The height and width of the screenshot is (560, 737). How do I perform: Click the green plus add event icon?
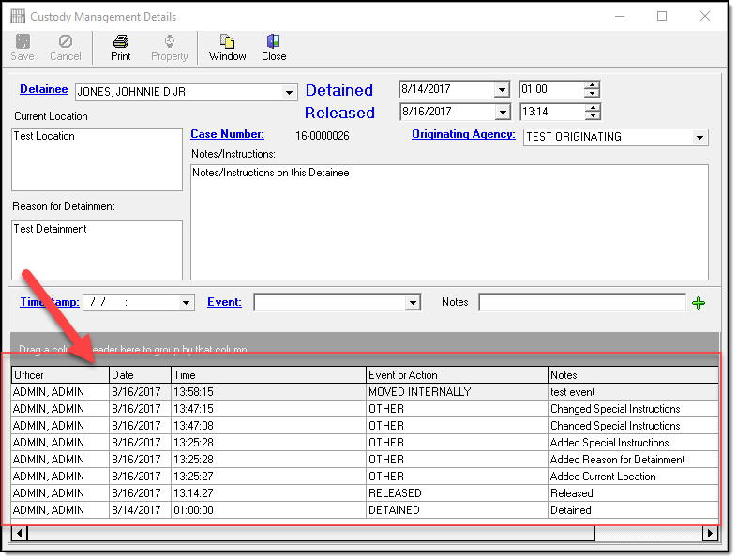click(698, 303)
